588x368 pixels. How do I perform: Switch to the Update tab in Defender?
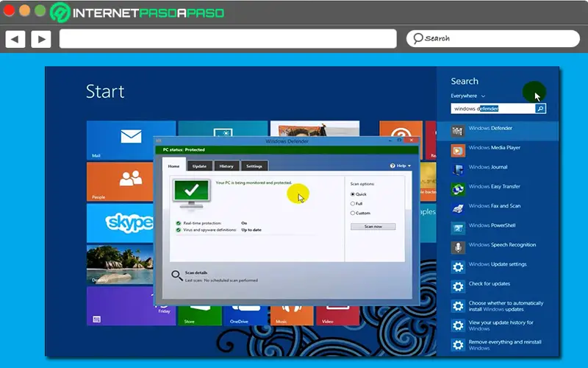[x=199, y=166]
